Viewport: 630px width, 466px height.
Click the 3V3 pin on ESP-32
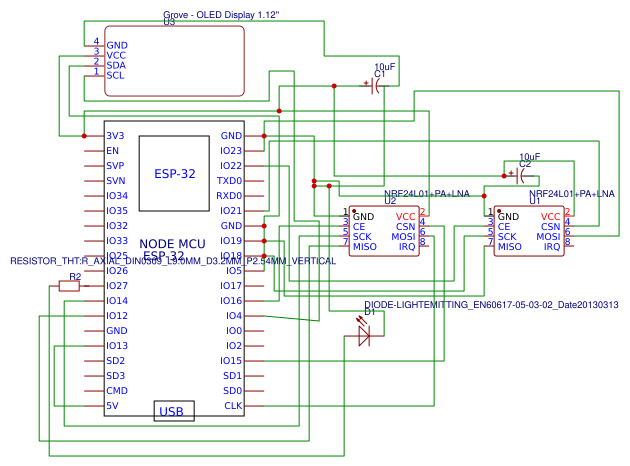(x=115, y=135)
